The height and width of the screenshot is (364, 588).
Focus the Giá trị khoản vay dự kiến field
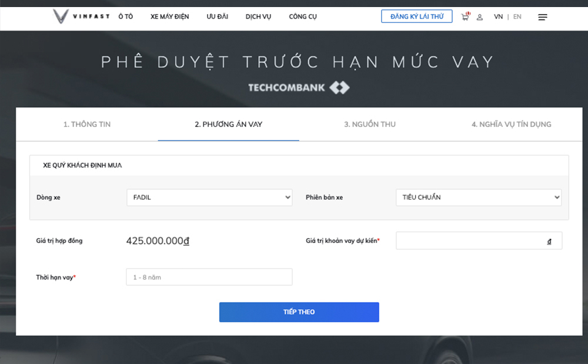pyautogui.click(x=479, y=241)
